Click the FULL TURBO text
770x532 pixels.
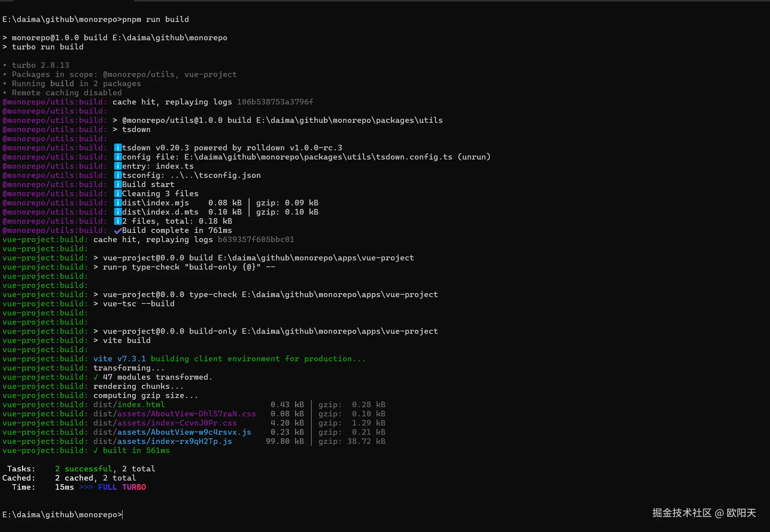tap(122, 487)
